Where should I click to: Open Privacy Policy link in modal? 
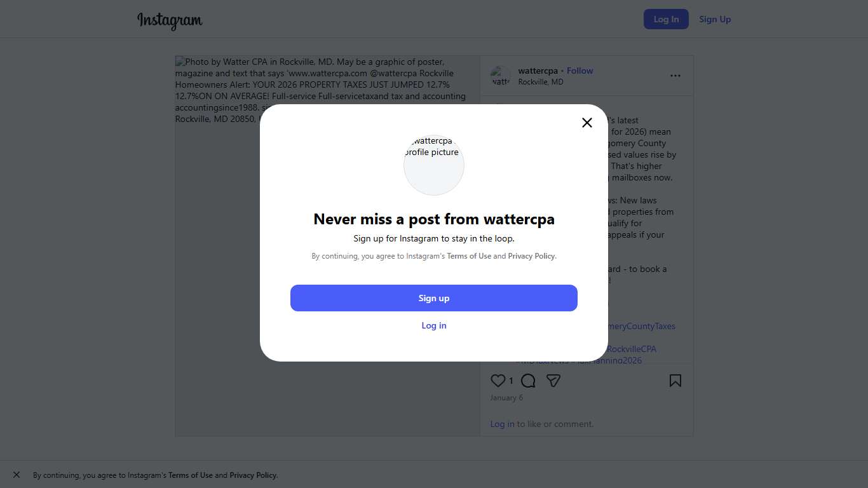tap(531, 256)
